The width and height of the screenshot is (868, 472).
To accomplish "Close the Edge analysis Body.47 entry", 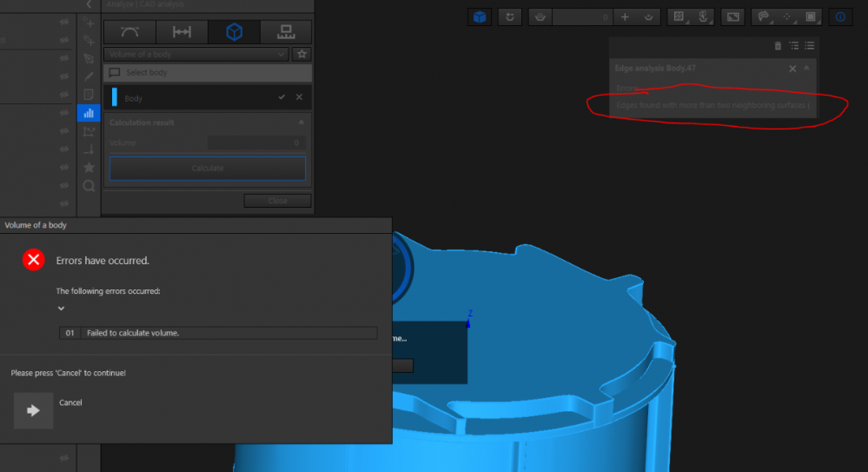I will tap(792, 69).
